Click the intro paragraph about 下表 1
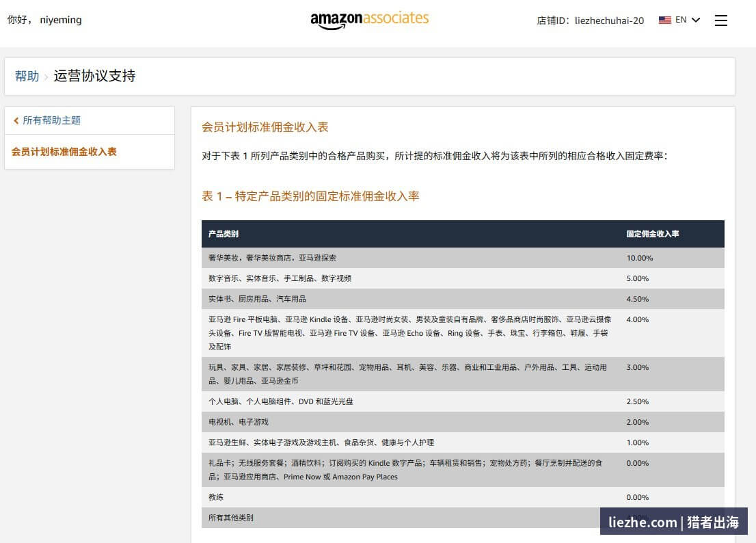756x543 pixels. pyautogui.click(x=435, y=156)
